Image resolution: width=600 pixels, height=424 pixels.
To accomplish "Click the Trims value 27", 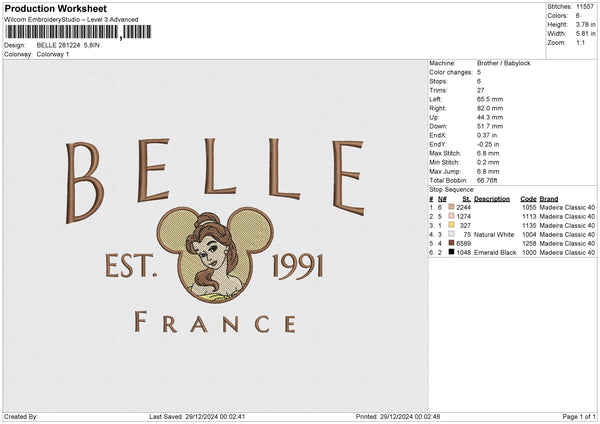I will (481, 90).
